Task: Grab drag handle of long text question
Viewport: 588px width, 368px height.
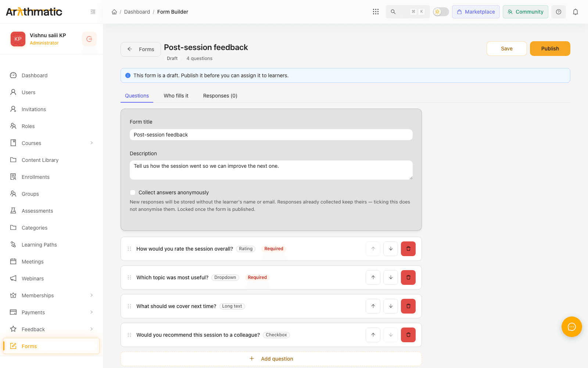Action: click(x=129, y=306)
